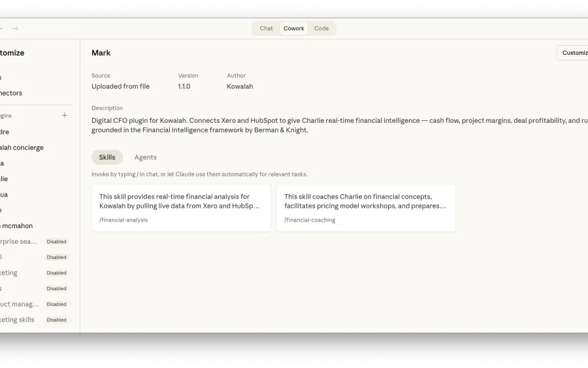
Task: Click the Mark plugin title
Action: tap(101, 53)
